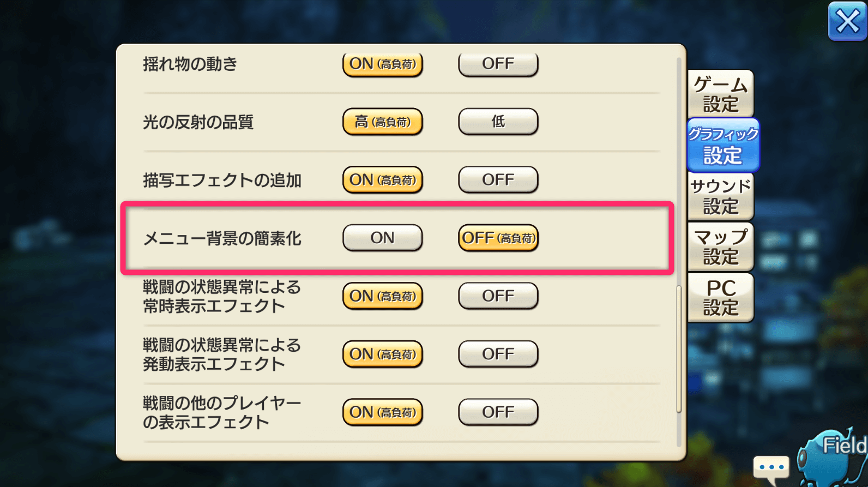This screenshot has width=868, height=487.
Task: Turn OFF 揺れ物の動き
Action: [498, 64]
